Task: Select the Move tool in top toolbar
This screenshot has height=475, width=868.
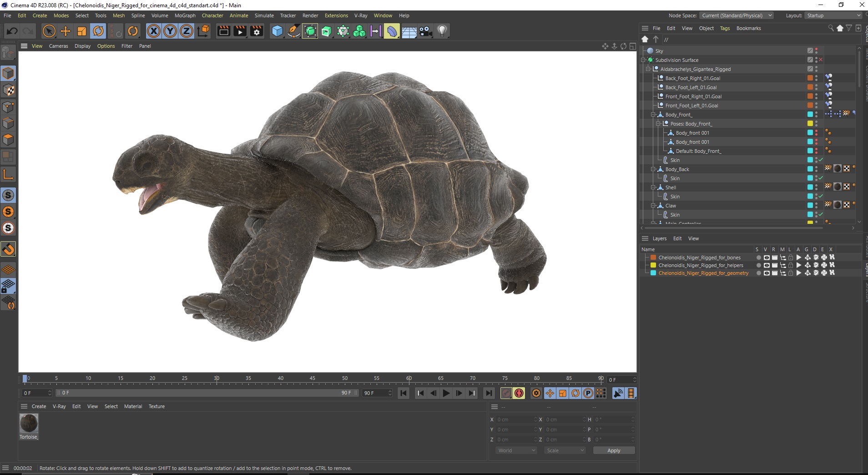Action: point(66,31)
